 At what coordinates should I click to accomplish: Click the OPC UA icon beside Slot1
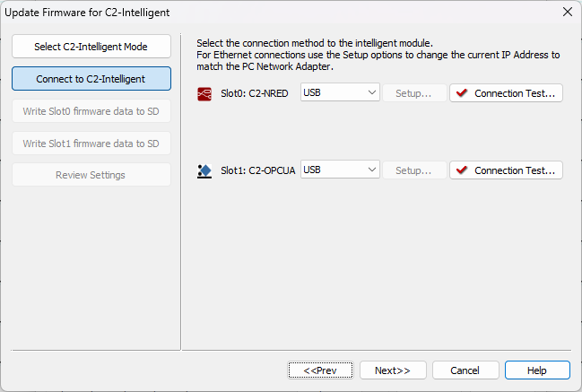coord(204,170)
